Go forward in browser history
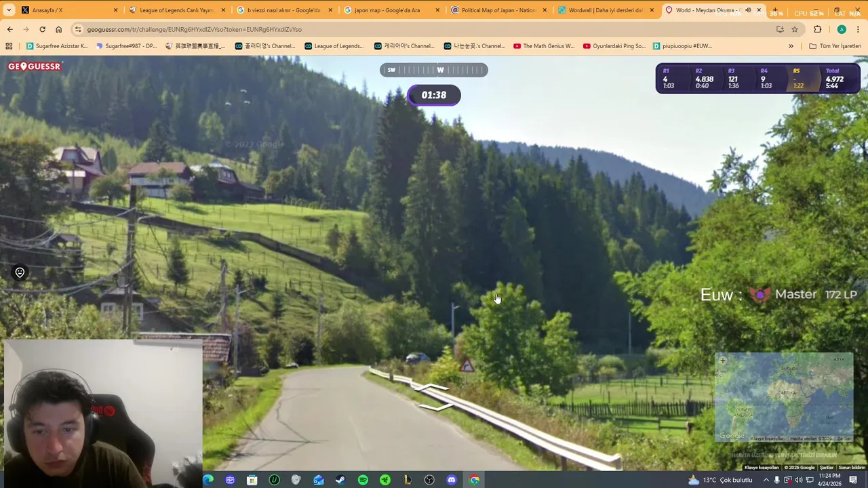The image size is (868, 488). click(x=26, y=29)
